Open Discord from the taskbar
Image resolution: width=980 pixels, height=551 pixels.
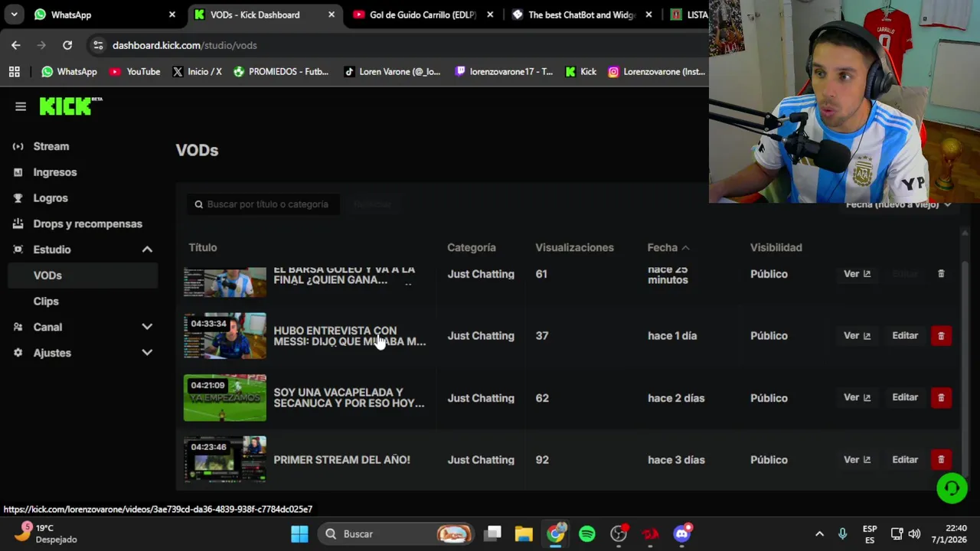click(681, 533)
